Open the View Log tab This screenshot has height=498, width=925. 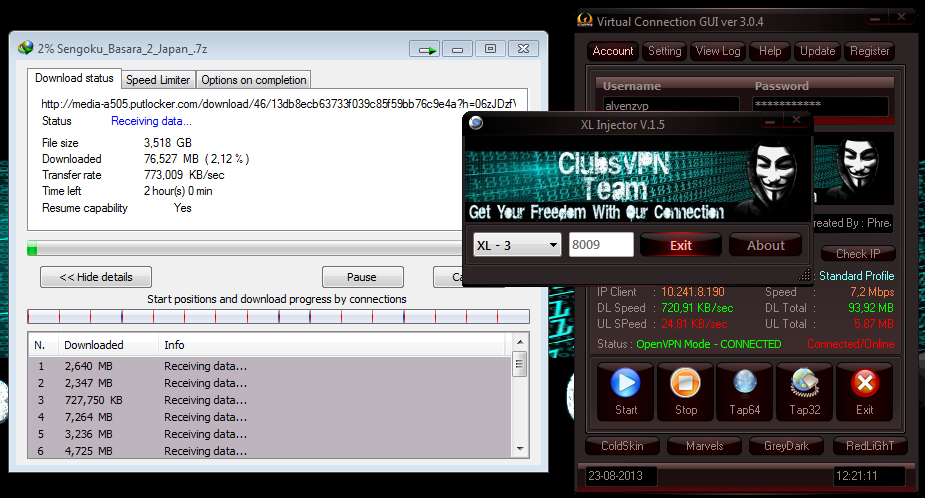point(718,51)
